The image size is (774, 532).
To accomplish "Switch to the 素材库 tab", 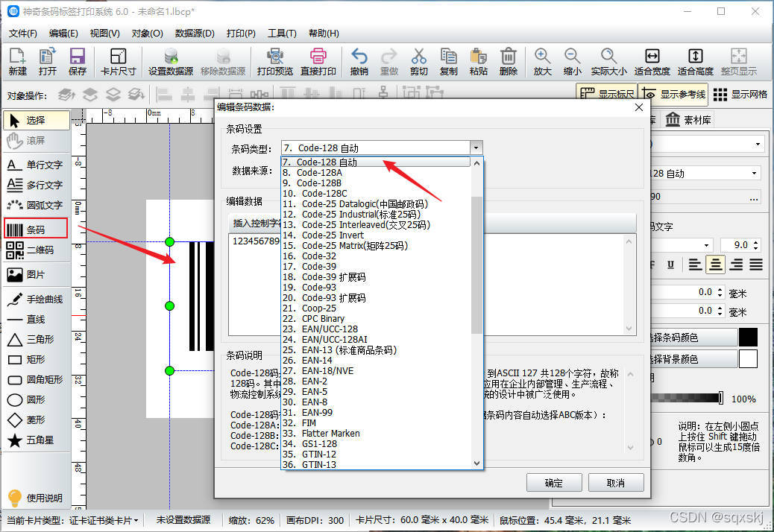I will [688, 120].
